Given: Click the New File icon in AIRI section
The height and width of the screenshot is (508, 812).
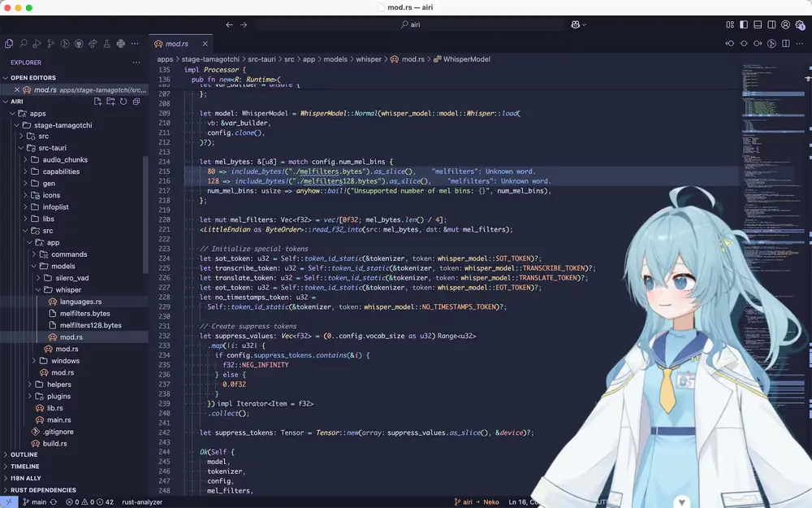Looking at the screenshot, I should [x=98, y=102].
